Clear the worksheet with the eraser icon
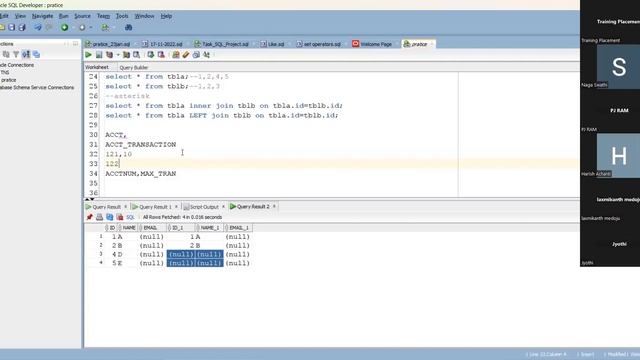640x360 pixels. [x=186, y=55]
